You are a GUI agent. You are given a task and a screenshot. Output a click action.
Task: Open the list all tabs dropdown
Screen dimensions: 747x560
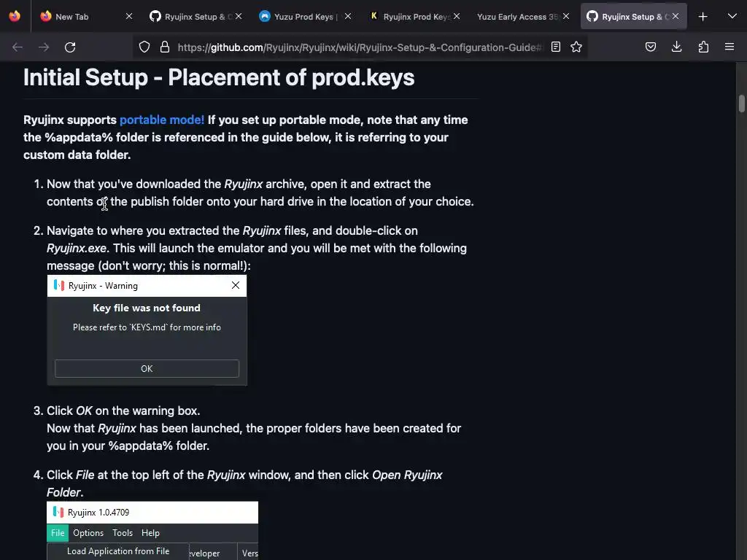point(732,16)
